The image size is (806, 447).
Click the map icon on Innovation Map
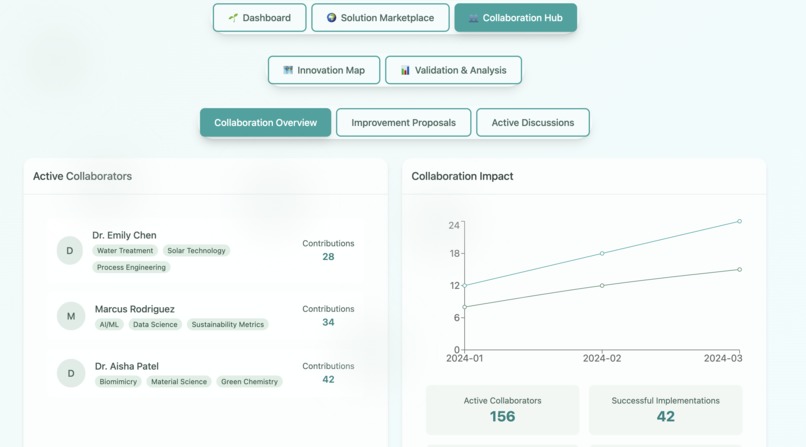point(288,70)
